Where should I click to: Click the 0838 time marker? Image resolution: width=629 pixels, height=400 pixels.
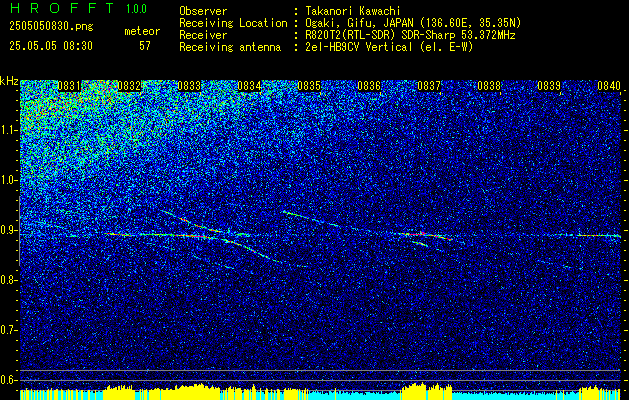489,86
